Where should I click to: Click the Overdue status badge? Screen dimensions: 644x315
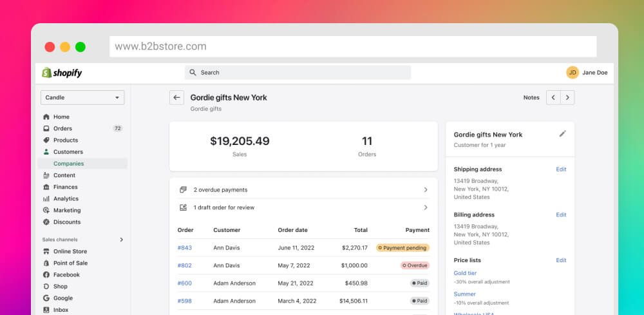pos(415,265)
